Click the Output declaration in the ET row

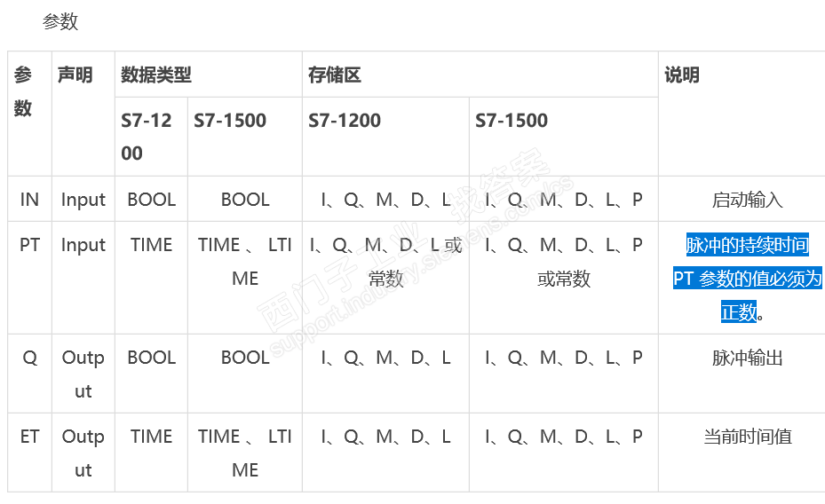pos(83,453)
